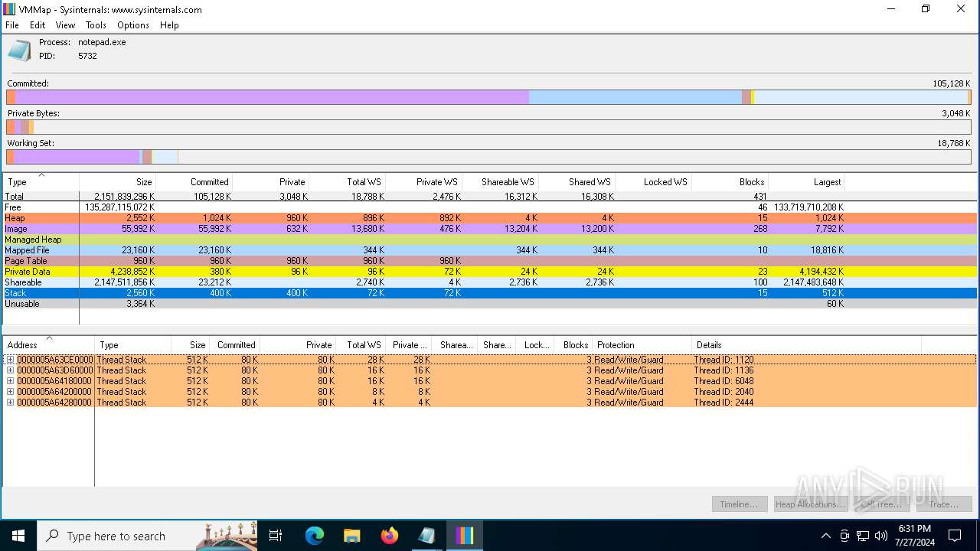Sort summary by Largest column
Screen dimensions: 980x551
806,182
